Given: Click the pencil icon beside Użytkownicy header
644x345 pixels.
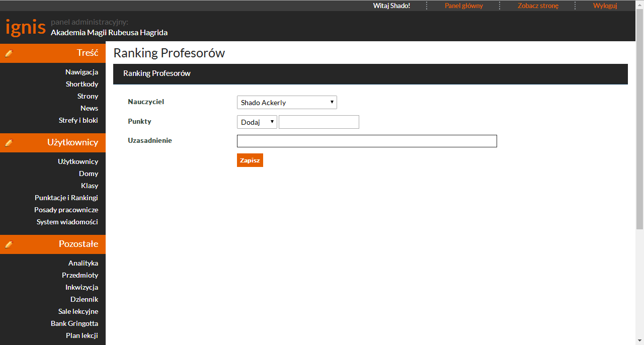Looking at the screenshot, I should pos(9,143).
